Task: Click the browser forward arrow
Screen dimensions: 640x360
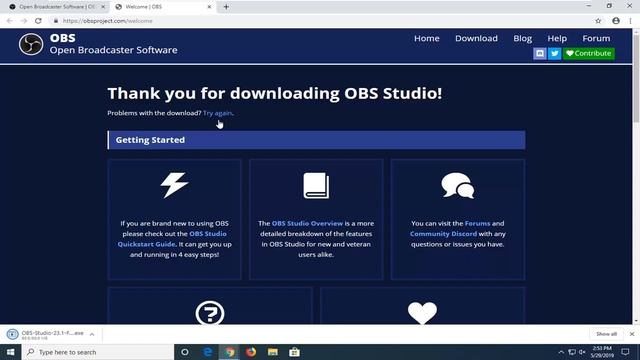Action: (x=24, y=21)
